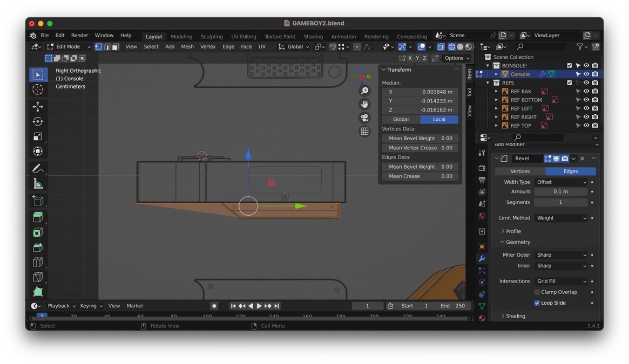Set transform orientation to Global
The height and width of the screenshot is (364, 629).
tap(401, 119)
